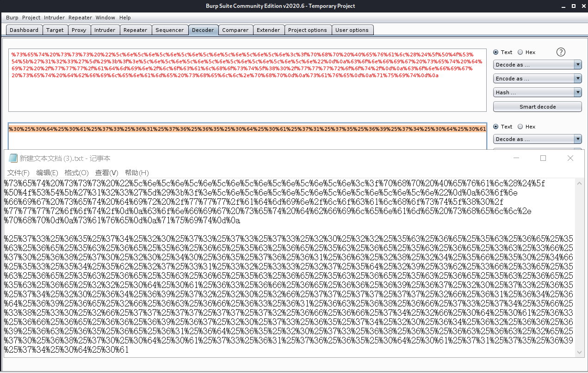Image resolution: width=588 pixels, height=373 pixels.
Task: Click the Decoder help question mark icon
Action: point(561,52)
